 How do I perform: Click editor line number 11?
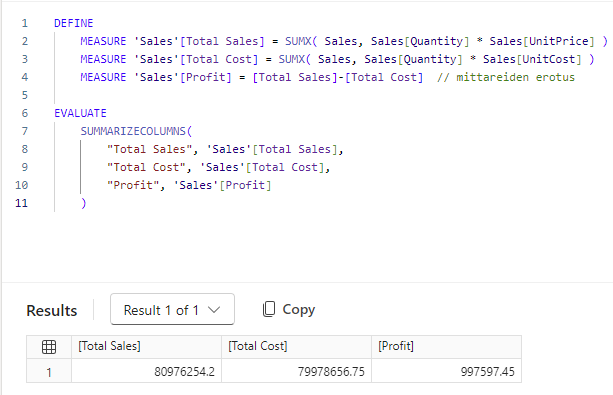coord(22,203)
